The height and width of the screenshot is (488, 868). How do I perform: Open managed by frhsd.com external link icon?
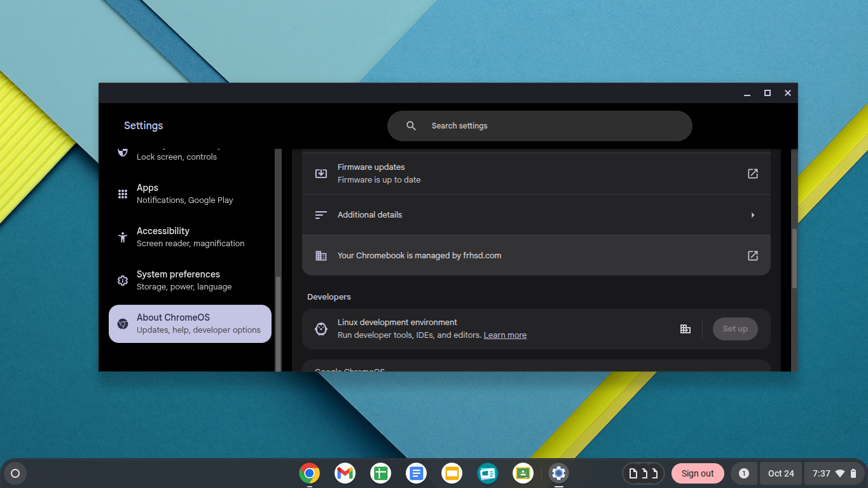[752, 256]
